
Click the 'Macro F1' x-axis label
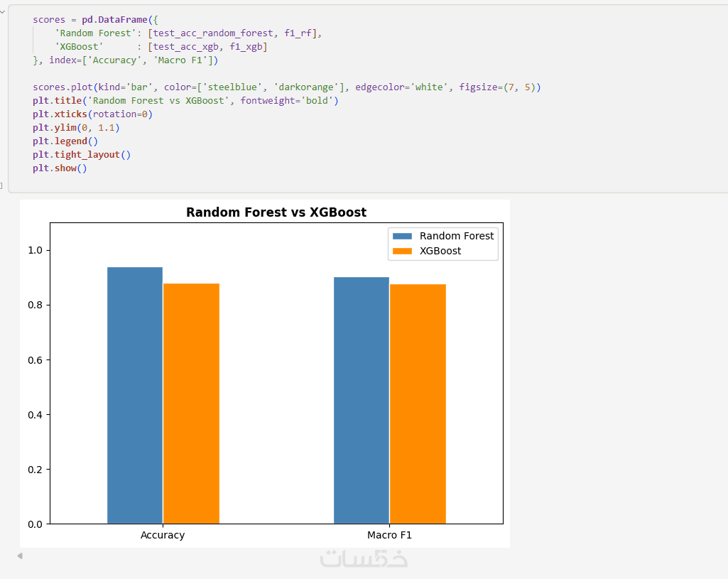[389, 535]
